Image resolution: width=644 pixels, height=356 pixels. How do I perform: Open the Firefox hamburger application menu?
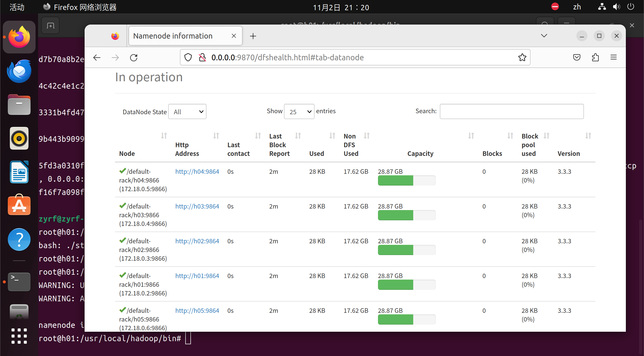614,58
